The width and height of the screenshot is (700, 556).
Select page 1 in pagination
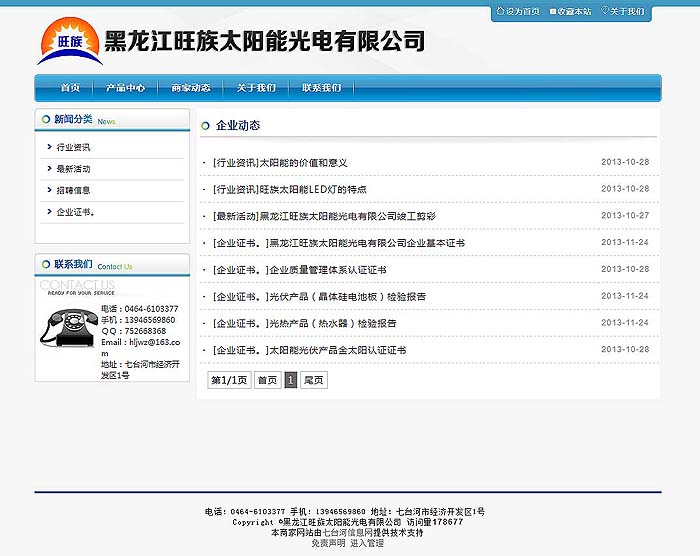click(x=290, y=380)
